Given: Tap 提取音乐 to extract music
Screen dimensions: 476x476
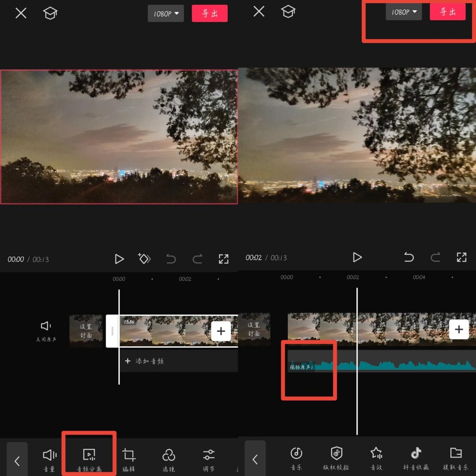Looking at the screenshot, I should coord(455,458).
